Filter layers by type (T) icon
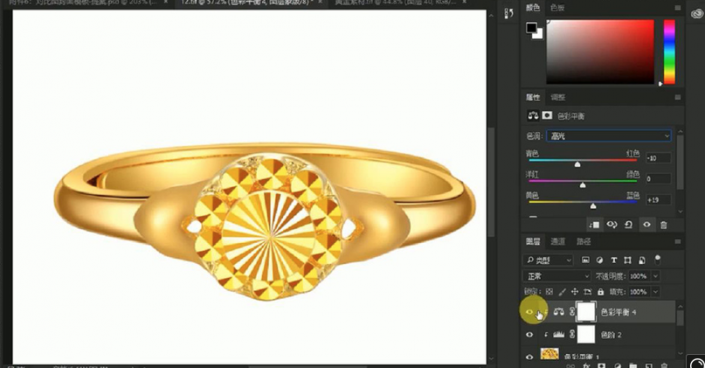The image size is (705, 368). click(613, 260)
